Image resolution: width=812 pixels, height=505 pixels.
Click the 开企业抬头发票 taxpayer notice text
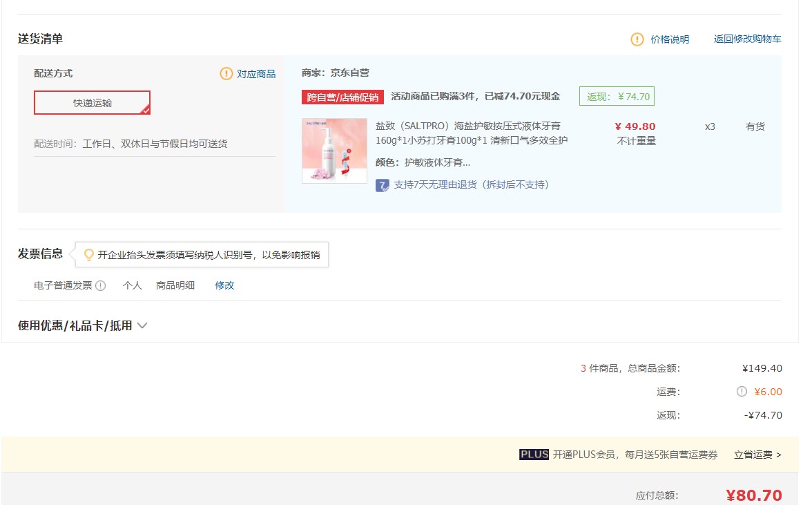pos(209,255)
